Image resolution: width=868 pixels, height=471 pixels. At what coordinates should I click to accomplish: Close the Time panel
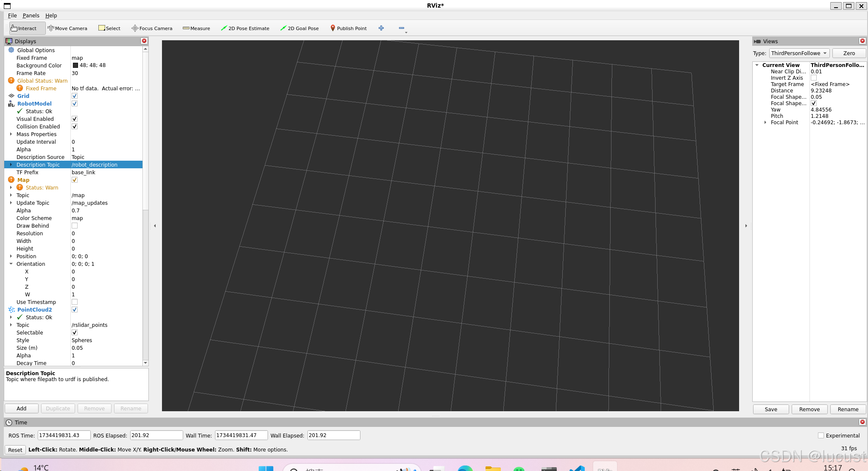(x=862, y=422)
